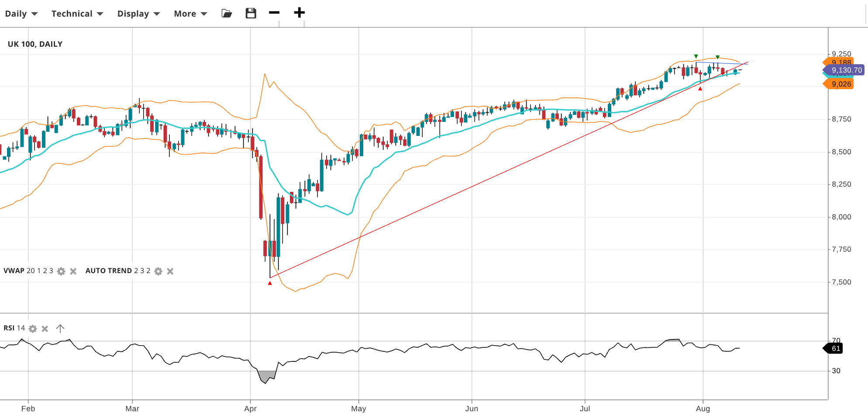Screen dimensions: 868x416
Task: Zoom out using the minus icon
Action: point(274,13)
